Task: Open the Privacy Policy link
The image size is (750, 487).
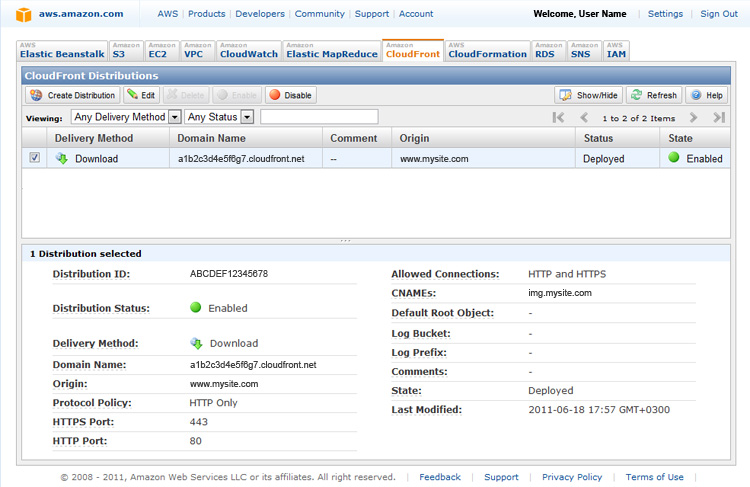Action: click(572, 477)
